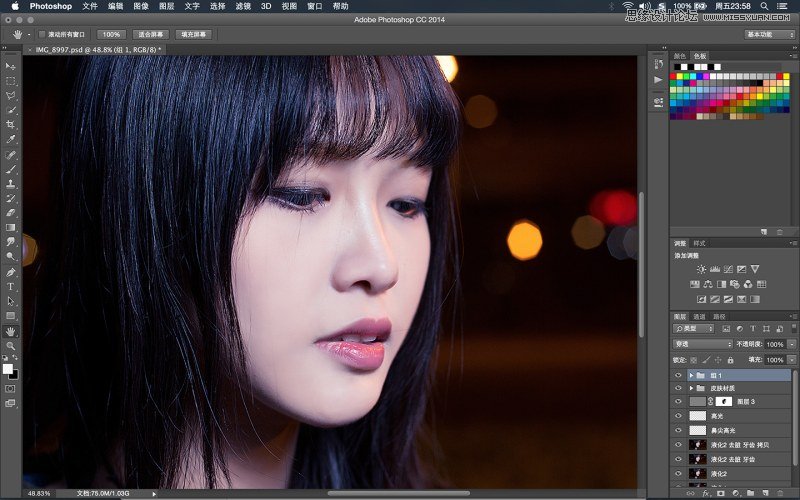Hide the 组 1 group layer
Screen dimensions: 800x500
(678, 375)
